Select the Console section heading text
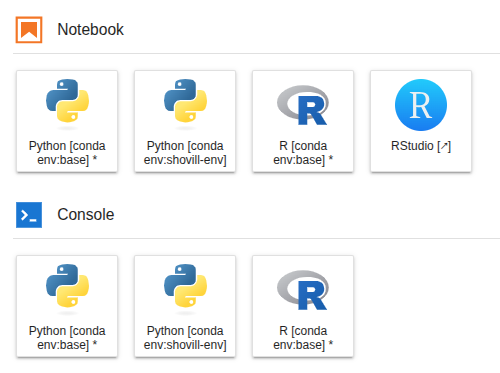Image resolution: width=500 pixels, height=373 pixels. coord(86,214)
